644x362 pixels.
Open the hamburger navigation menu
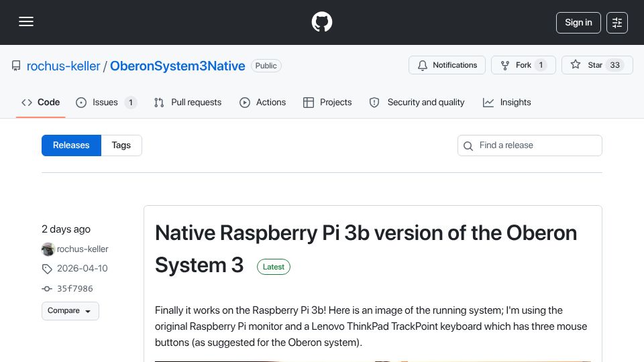pyautogui.click(x=26, y=21)
